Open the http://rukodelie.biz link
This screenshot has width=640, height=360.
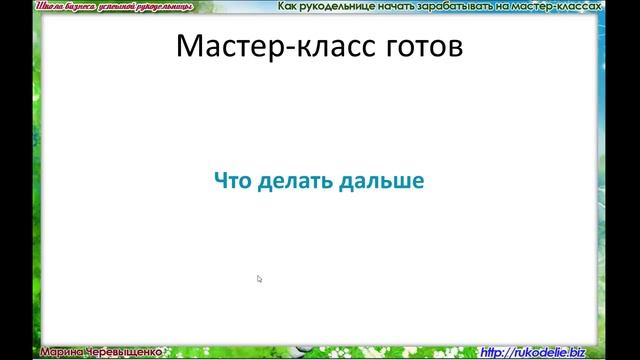pyautogui.click(x=533, y=353)
